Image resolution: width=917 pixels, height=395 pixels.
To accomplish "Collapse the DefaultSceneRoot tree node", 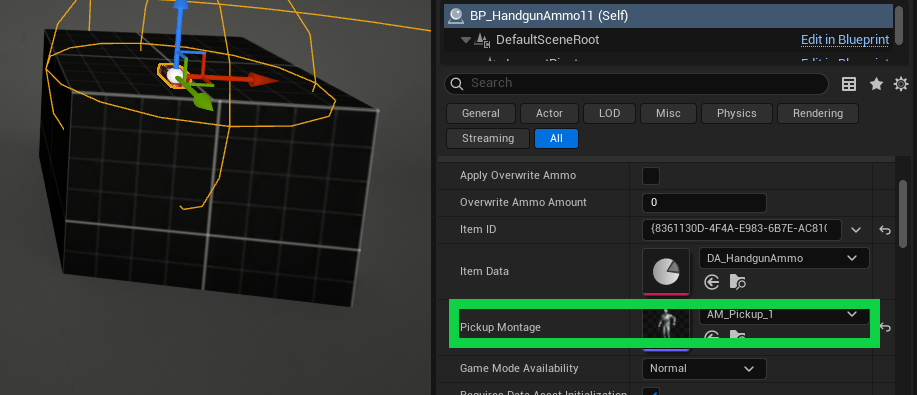I will [x=466, y=40].
